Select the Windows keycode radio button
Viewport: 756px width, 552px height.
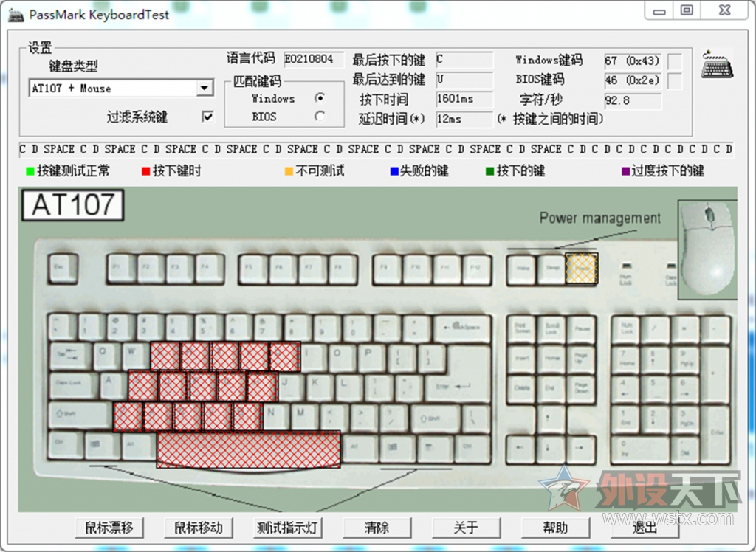click(x=320, y=98)
